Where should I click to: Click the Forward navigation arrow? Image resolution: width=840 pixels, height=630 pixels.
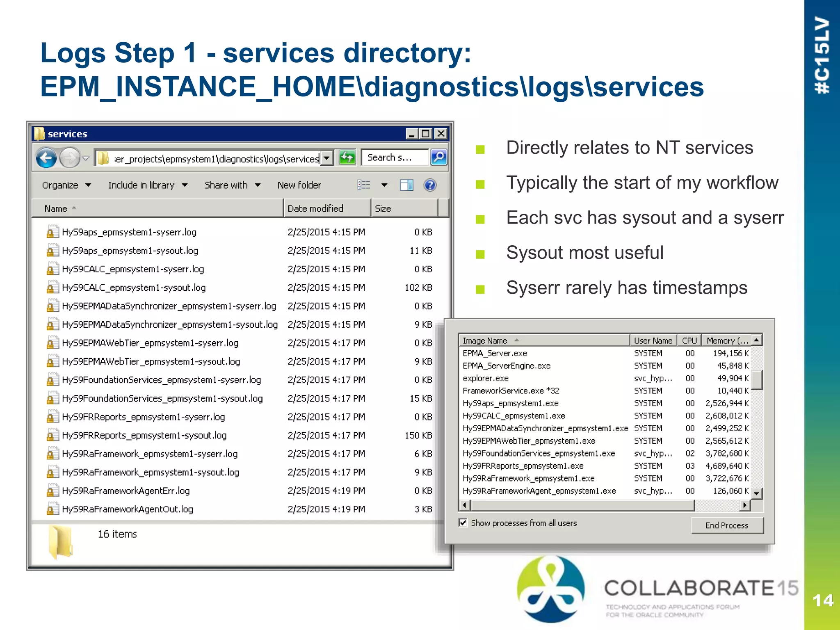tap(69, 158)
